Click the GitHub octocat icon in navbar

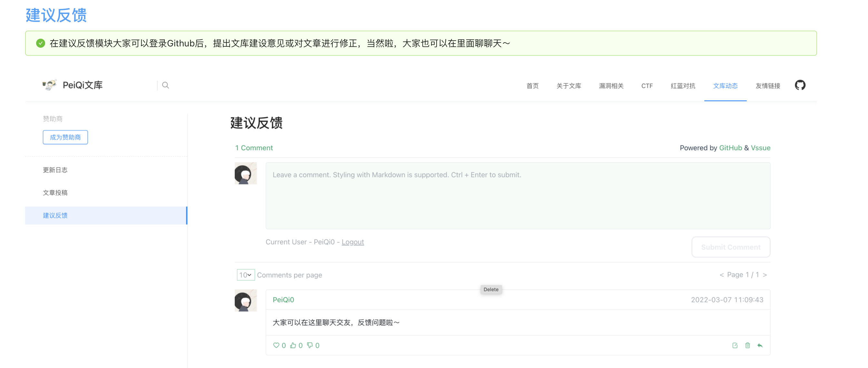point(800,85)
